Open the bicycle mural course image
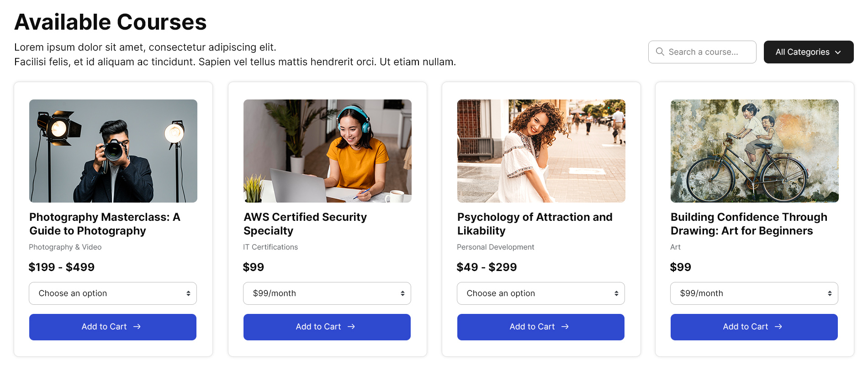 pos(755,151)
